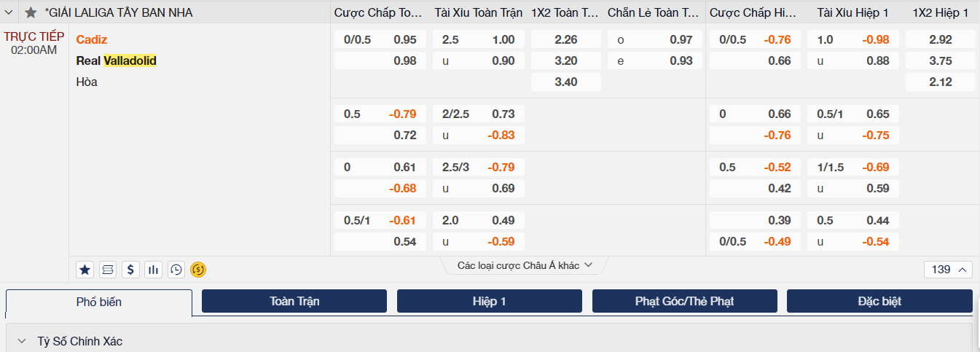Collapse the 139 markets counter
This screenshot has height=352, width=980.
coord(948,270)
